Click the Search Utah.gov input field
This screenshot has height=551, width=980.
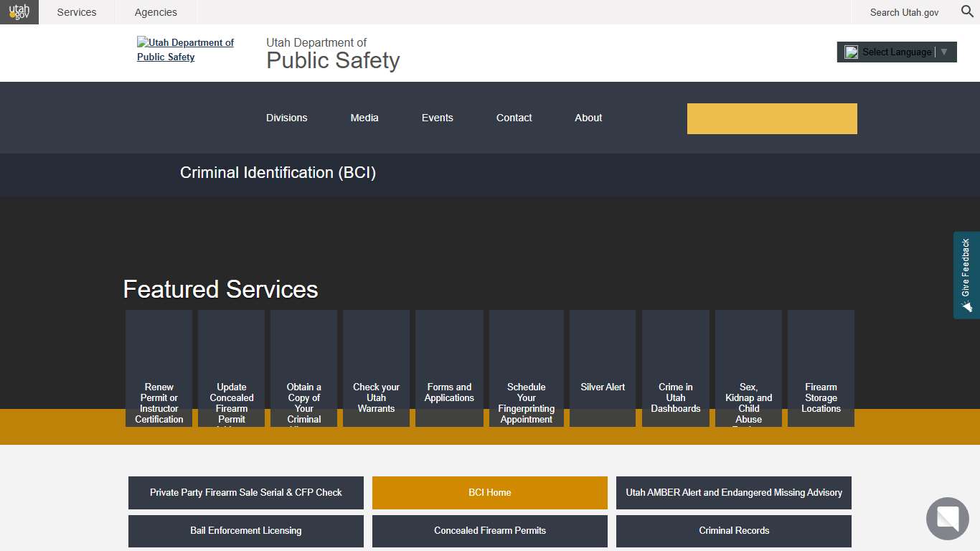coord(904,12)
